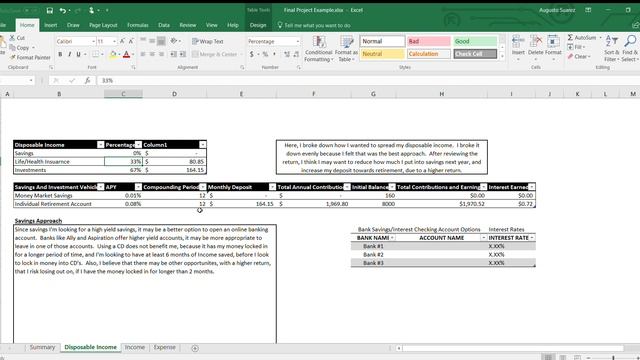Toggle italic formatting
The width and height of the screenshot is (640, 360).
(69, 54)
